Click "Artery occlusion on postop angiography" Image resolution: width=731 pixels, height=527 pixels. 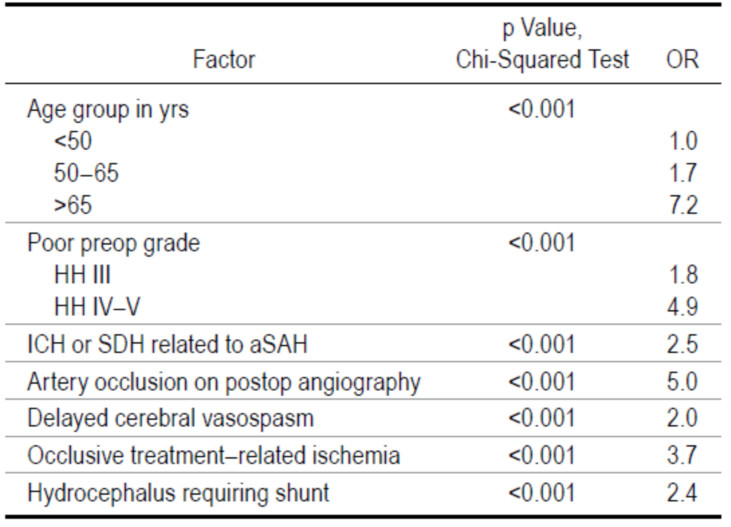(x=223, y=382)
